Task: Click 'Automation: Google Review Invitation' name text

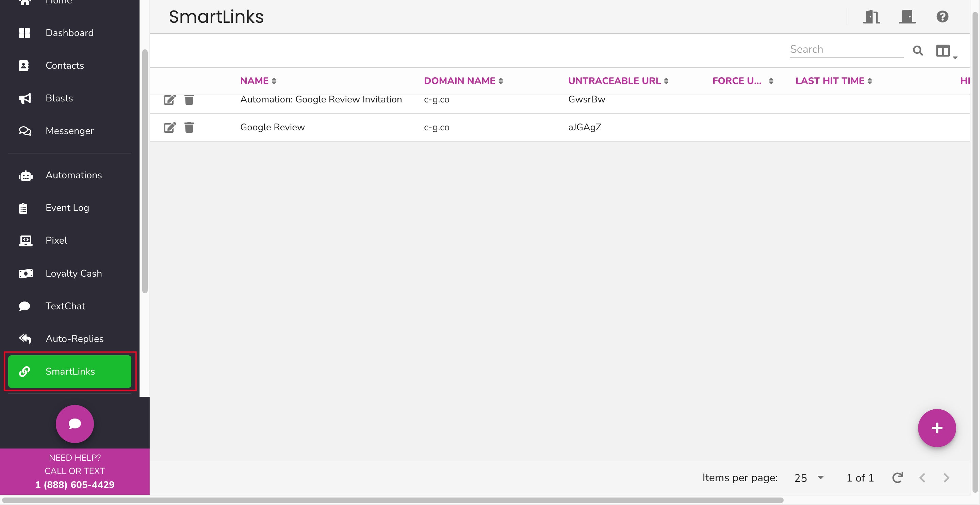Action: [321, 99]
